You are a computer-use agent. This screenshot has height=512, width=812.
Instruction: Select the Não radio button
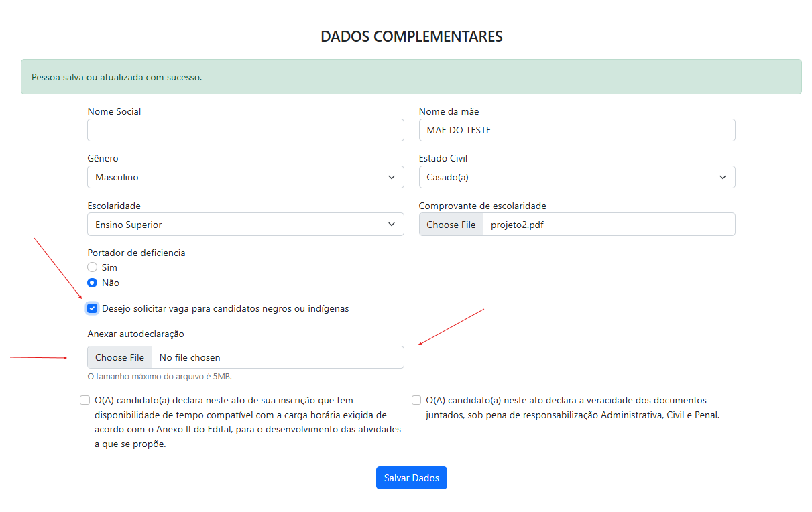[93, 283]
